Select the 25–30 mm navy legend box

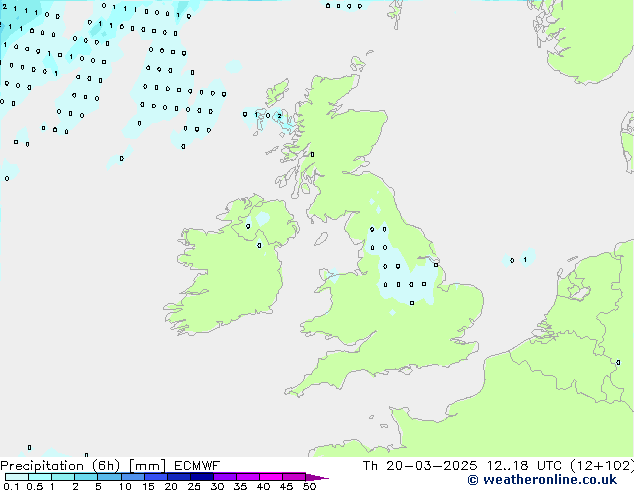202,477
